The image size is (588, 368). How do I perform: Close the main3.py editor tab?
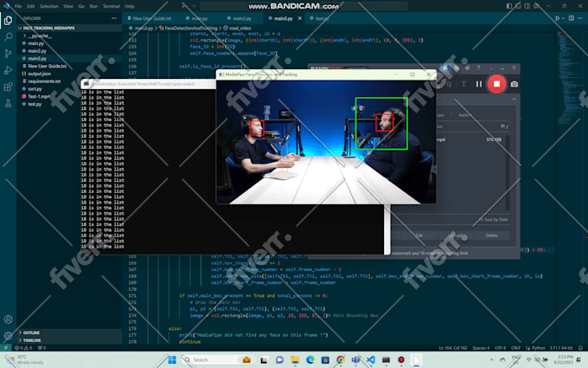[x=300, y=18]
